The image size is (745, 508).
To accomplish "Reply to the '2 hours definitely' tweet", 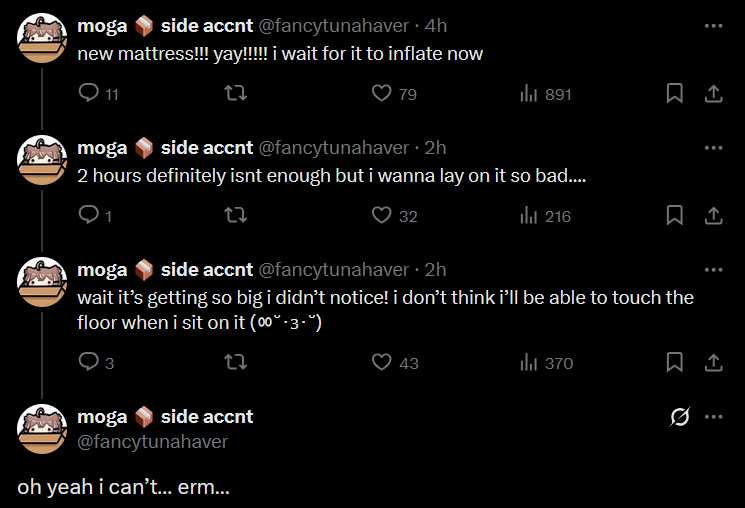I will 89,215.
